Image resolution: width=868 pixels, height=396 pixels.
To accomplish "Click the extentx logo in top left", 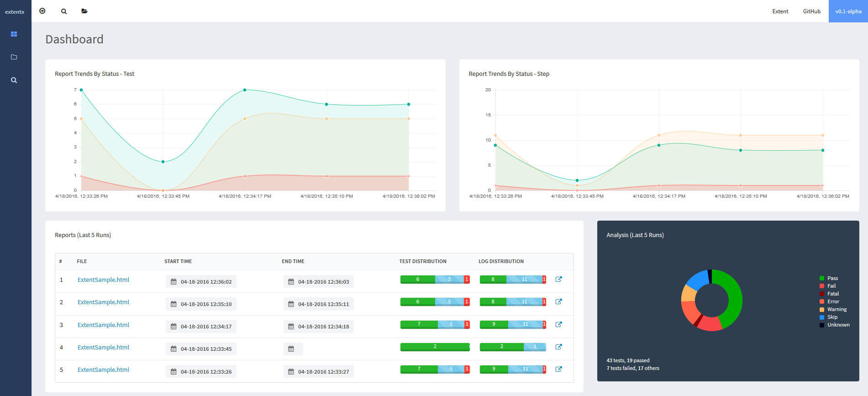I will (x=15, y=12).
